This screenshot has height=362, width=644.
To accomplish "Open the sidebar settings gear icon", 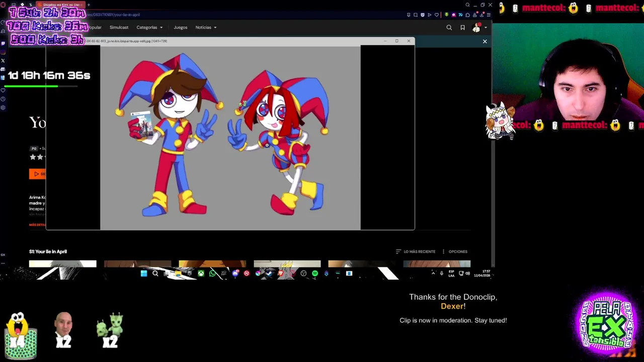I will pos(3,108).
